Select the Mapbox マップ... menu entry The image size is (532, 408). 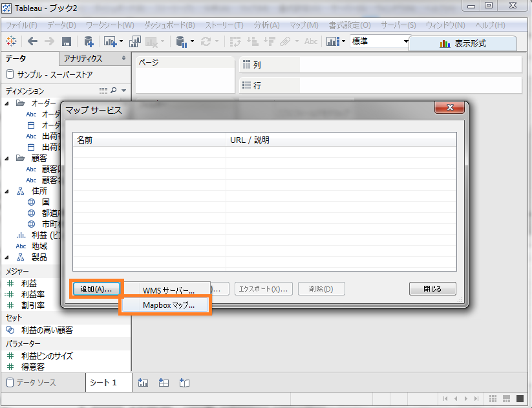tap(165, 305)
